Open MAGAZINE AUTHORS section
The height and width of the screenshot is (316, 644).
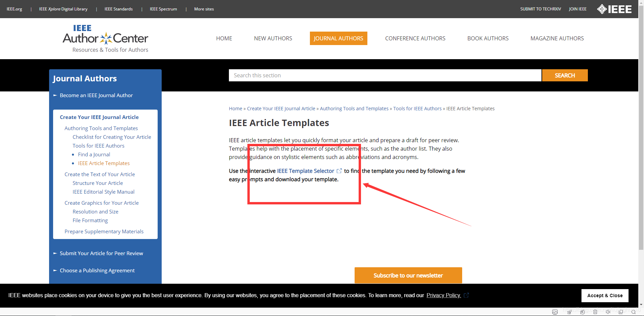click(x=557, y=38)
